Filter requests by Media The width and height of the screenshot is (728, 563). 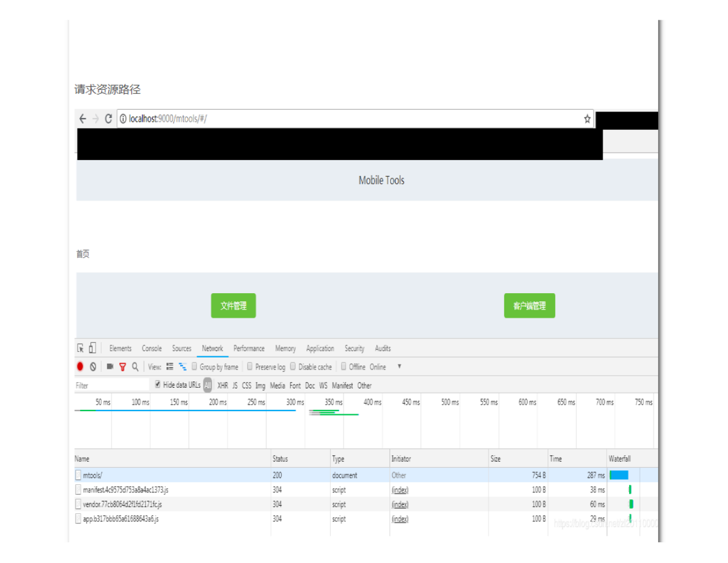pos(277,386)
